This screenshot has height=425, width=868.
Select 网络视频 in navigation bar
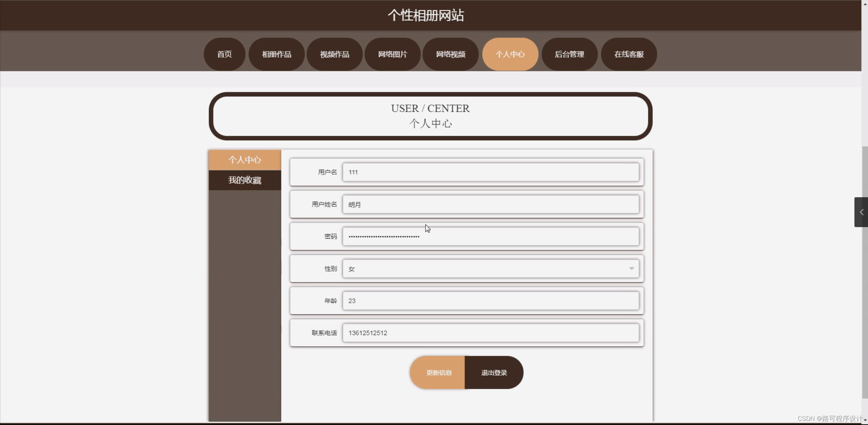click(x=451, y=54)
